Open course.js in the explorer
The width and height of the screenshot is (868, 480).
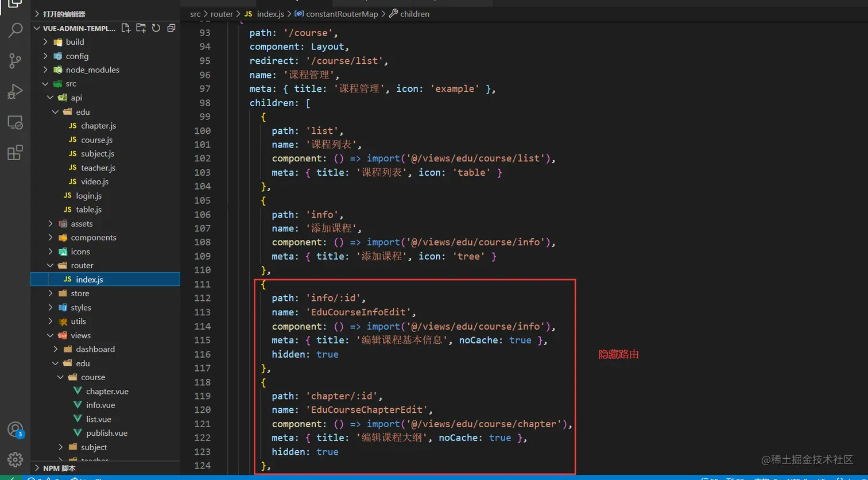(105, 140)
